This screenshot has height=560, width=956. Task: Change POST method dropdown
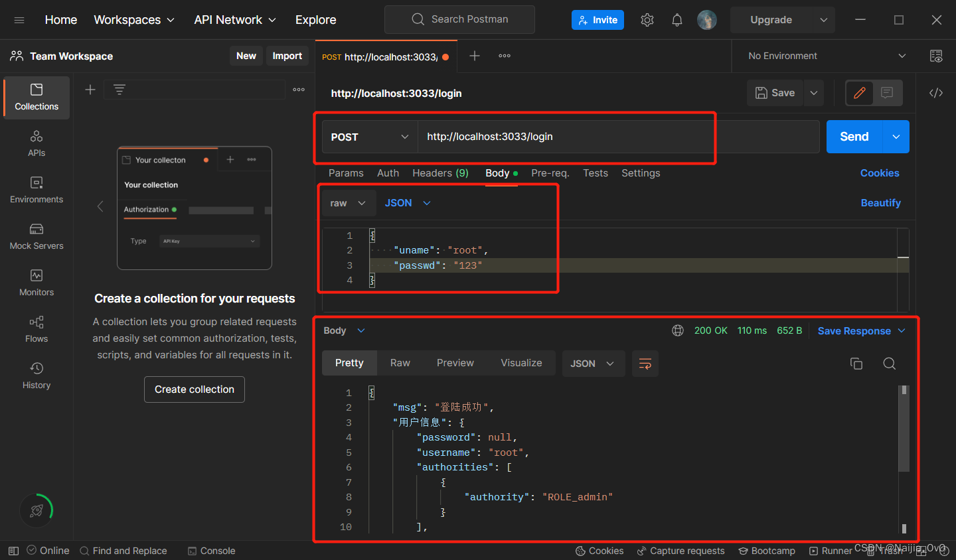pyautogui.click(x=370, y=137)
